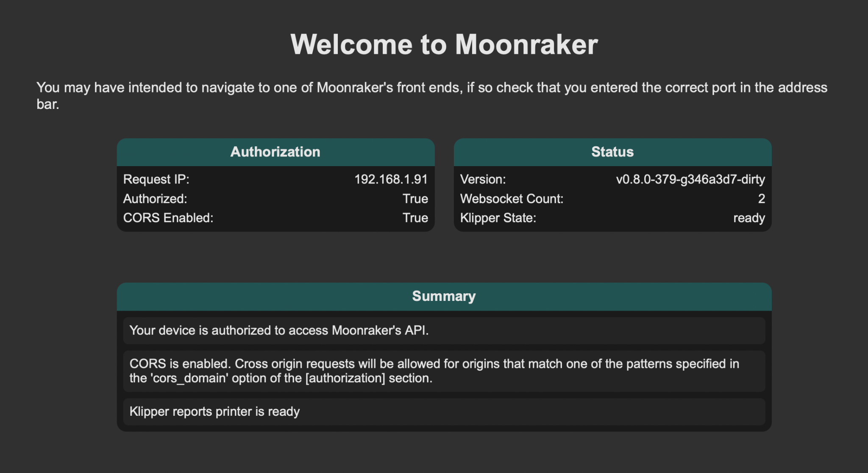Click the Klipper reports printer is ready message
The width and height of the screenshot is (868, 473).
click(x=214, y=412)
